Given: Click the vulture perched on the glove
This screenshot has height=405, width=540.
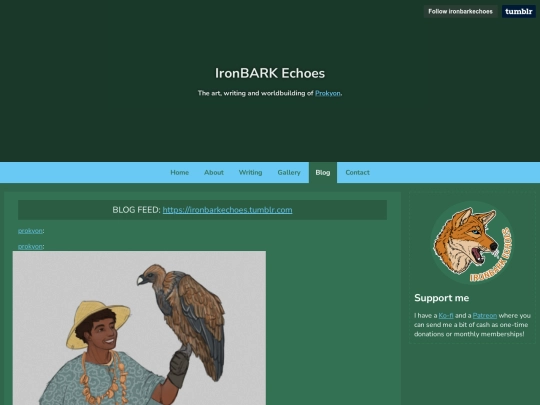Looking at the screenshot, I should click(185, 317).
